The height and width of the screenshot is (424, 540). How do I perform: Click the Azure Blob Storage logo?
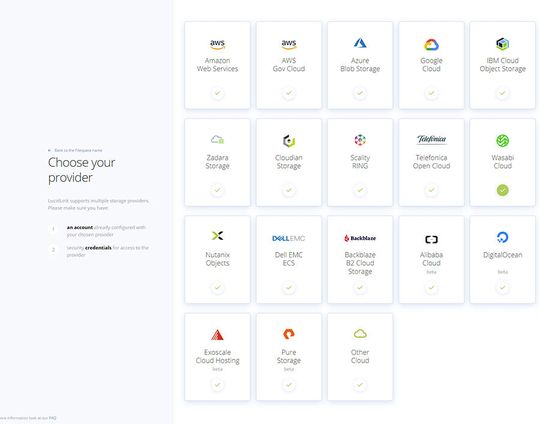360,43
